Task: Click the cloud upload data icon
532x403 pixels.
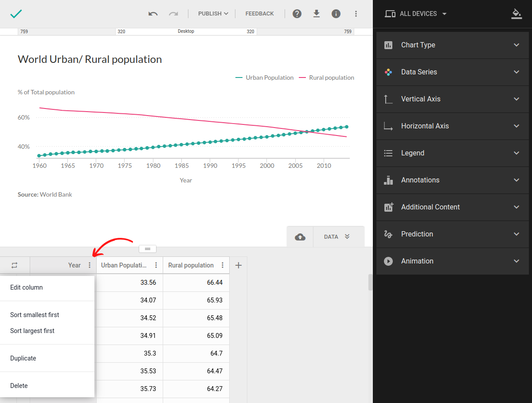Action: [x=300, y=237]
